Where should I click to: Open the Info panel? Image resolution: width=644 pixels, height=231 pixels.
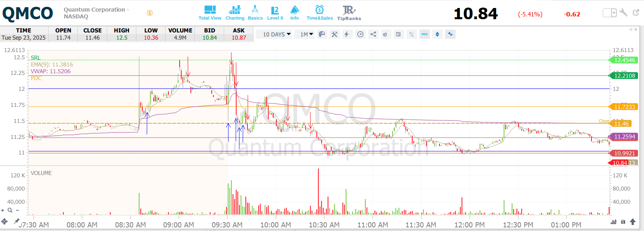(295, 13)
